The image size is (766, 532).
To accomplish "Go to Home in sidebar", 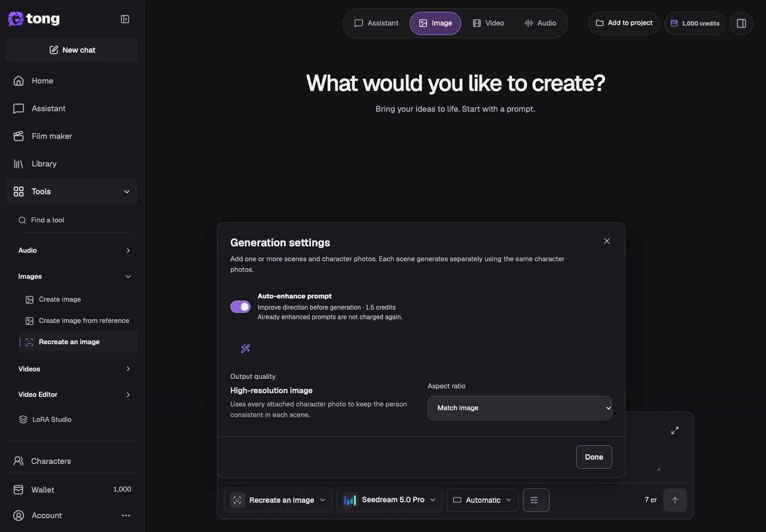I will point(72,81).
